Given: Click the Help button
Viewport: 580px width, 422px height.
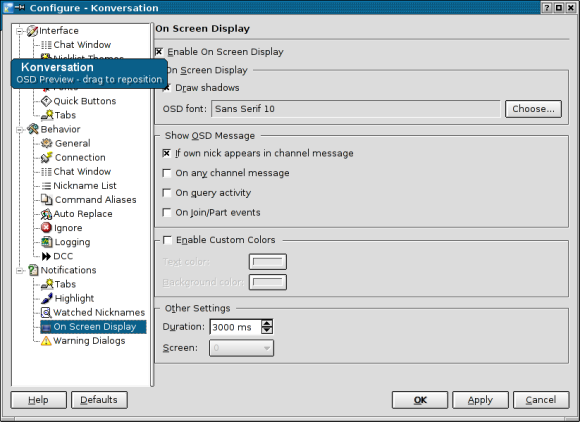Looking at the screenshot, I should tap(38, 400).
